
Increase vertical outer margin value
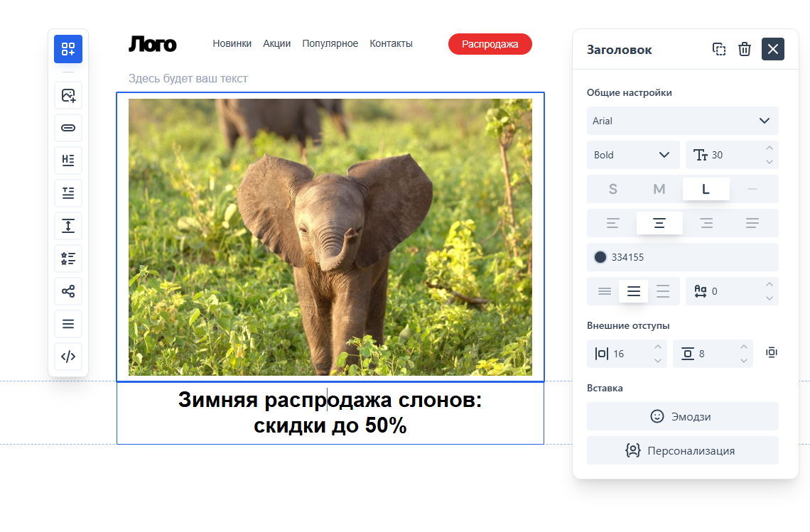[744, 347]
